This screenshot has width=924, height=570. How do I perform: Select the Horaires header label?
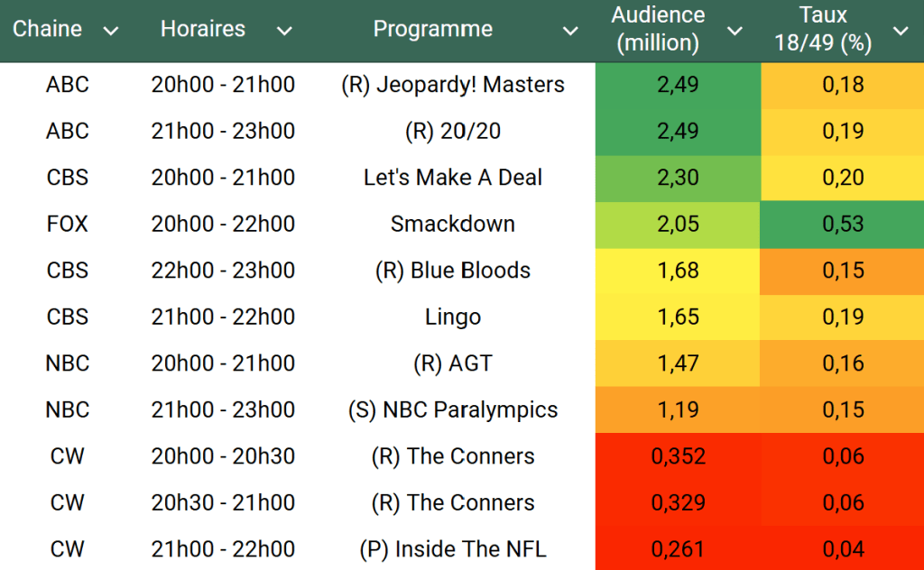[x=203, y=29]
